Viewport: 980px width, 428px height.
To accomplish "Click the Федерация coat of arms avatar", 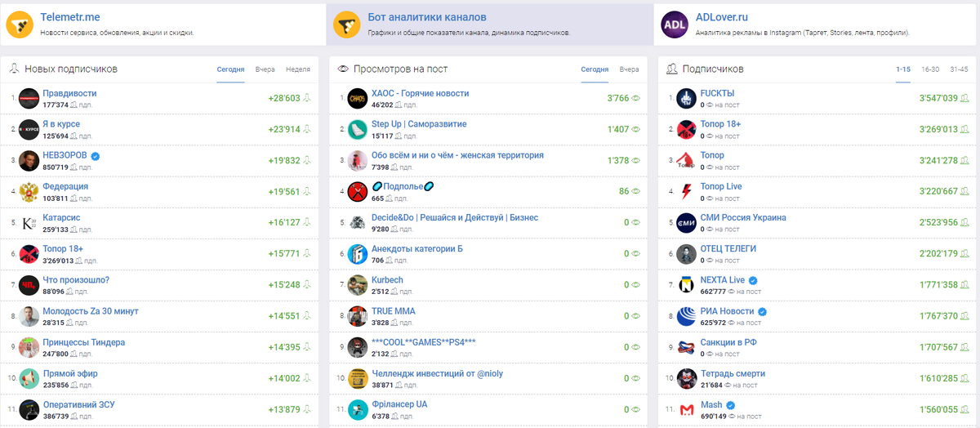I will [29, 192].
